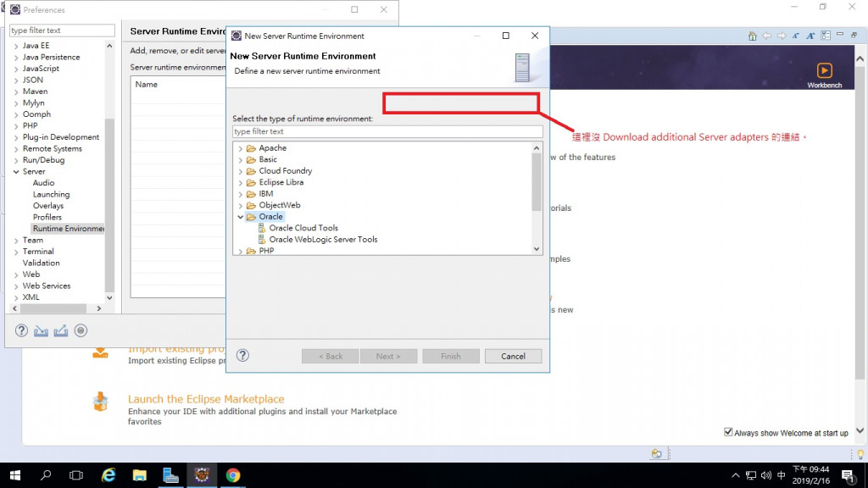Expand the Cloud Foundry folder
Screen dimensions: 868x488
click(x=240, y=171)
